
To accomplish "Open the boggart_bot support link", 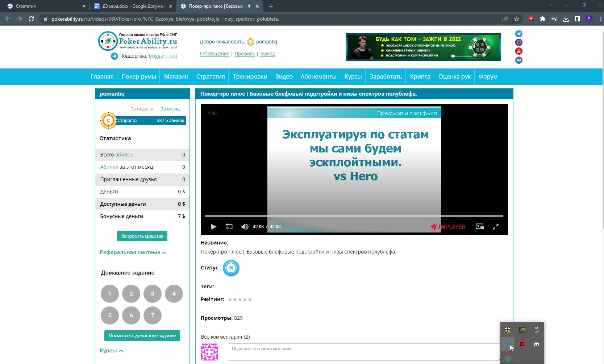I will 163,56.
